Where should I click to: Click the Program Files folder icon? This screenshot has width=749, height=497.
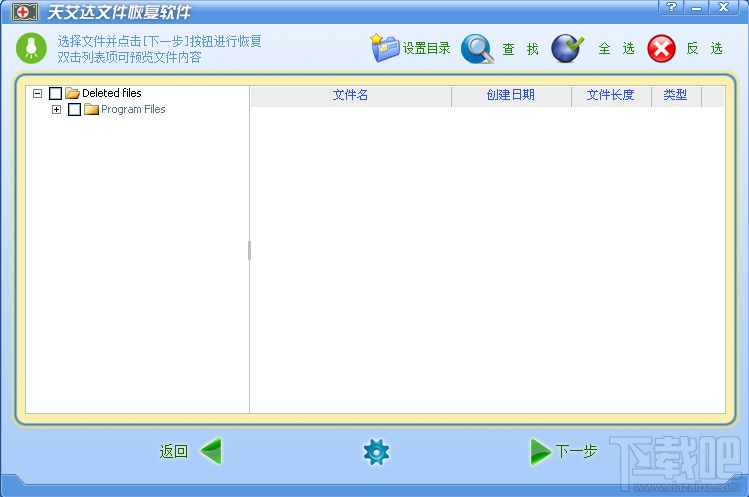click(x=91, y=109)
